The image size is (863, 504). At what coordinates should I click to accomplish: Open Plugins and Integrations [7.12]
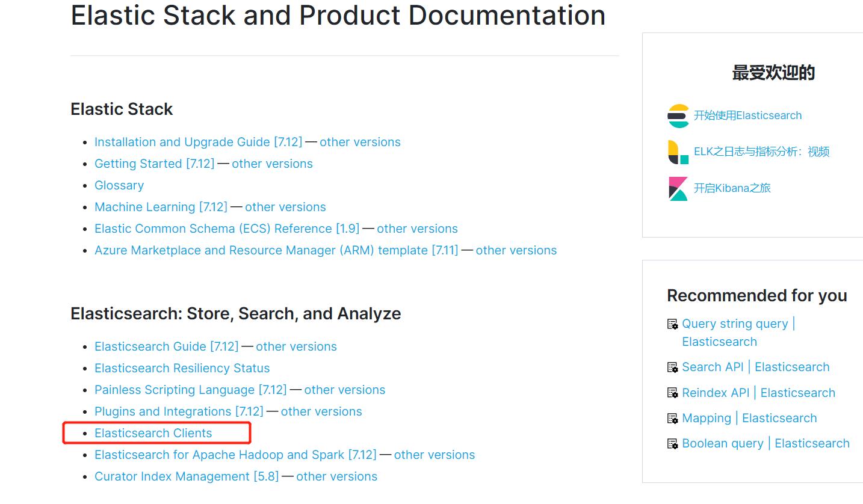point(179,411)
